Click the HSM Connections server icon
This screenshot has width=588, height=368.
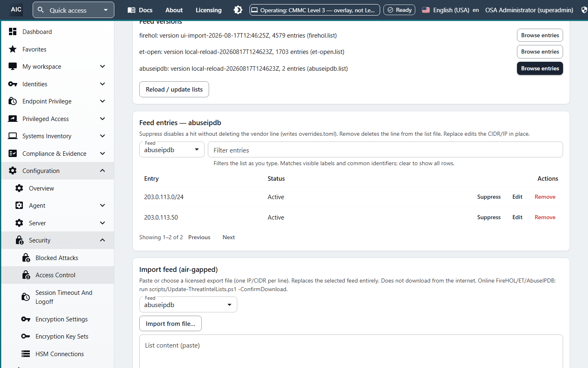click(x=26, y=354)
